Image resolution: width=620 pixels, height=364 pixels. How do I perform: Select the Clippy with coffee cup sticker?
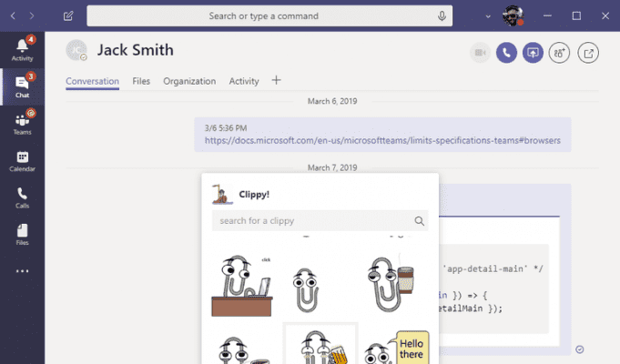pyautogui.click(x=391, y=284)
